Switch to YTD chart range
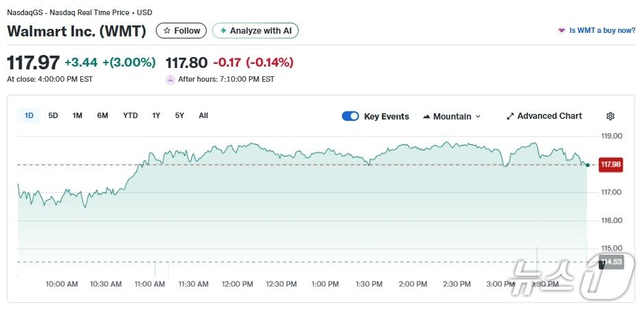 [130, 115]
